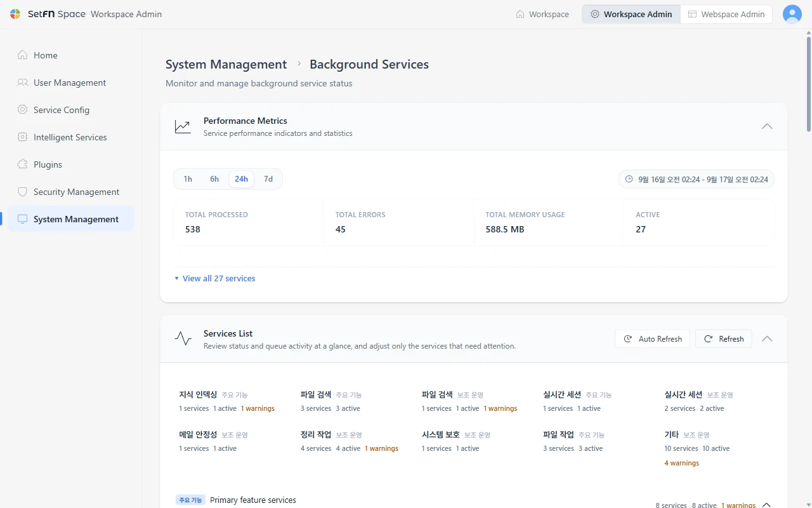The height and width of the screenshot is (508, 812).
Task: Open Plugins in the sidebar
Action: [71, 164]
